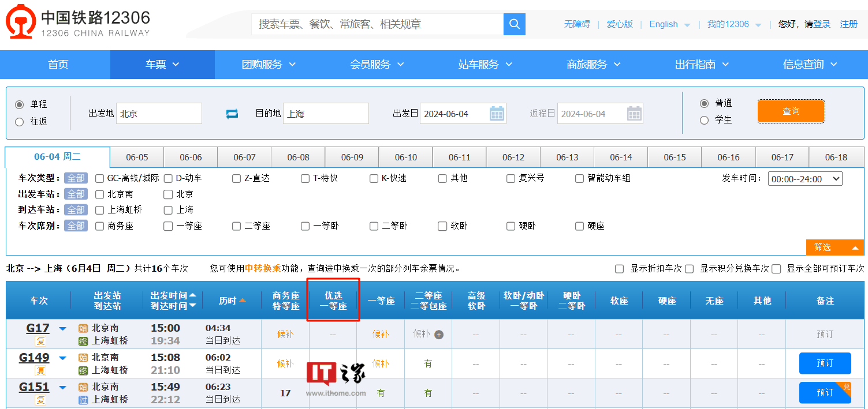Select the 学生 radio button
The image size is (868, 409).
[705, 120]
